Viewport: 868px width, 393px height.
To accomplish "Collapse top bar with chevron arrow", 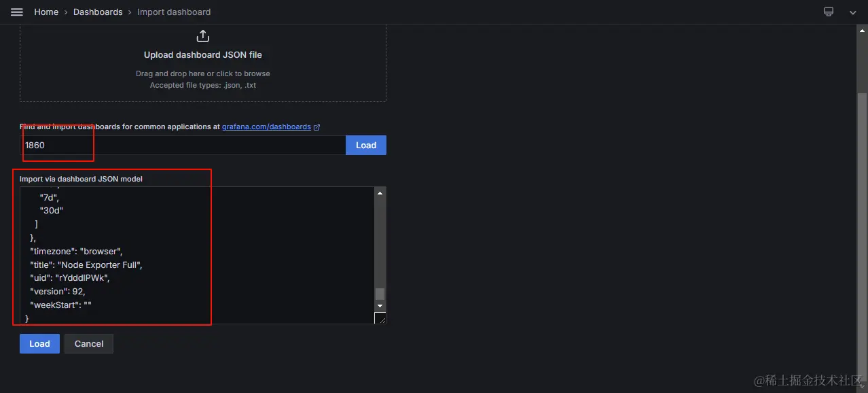I will (x=852, y=12).
